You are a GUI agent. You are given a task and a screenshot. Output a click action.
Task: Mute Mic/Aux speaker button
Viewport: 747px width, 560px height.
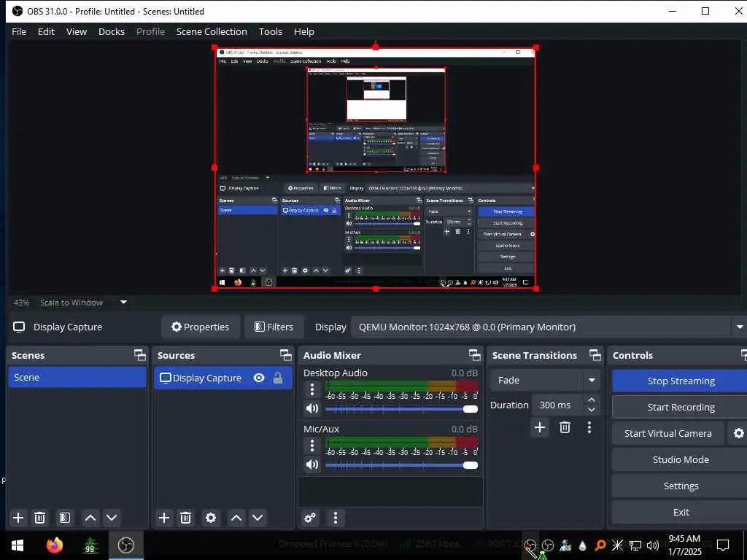[x=312, y=464]
